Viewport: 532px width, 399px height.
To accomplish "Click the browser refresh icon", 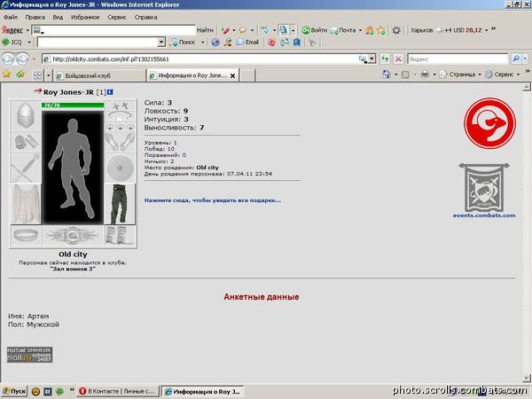I will 385,59.
